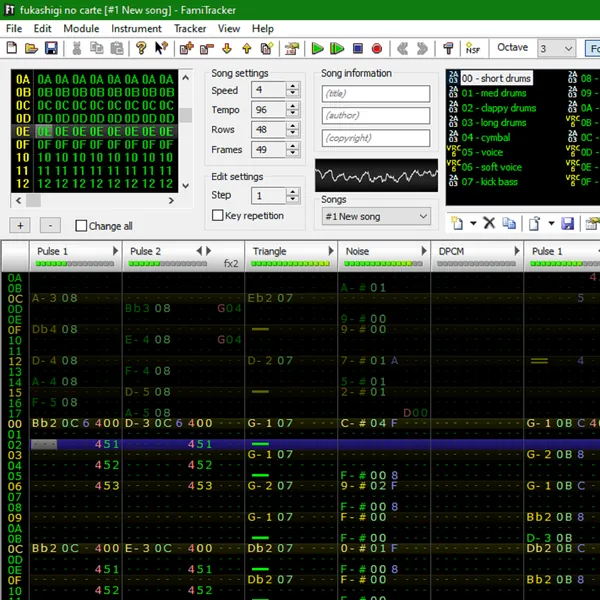
Task: Clone the selected instrument
Action: point(509,223)
